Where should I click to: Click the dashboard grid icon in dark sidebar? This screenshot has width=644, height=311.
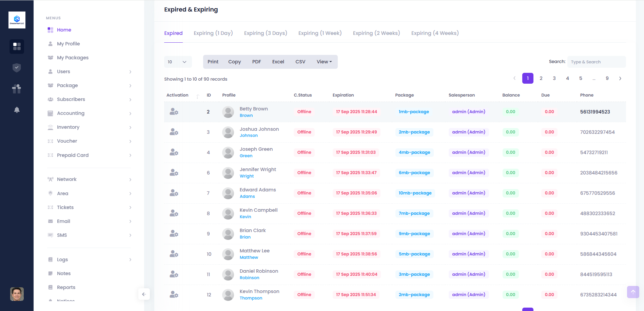point(17,46)
